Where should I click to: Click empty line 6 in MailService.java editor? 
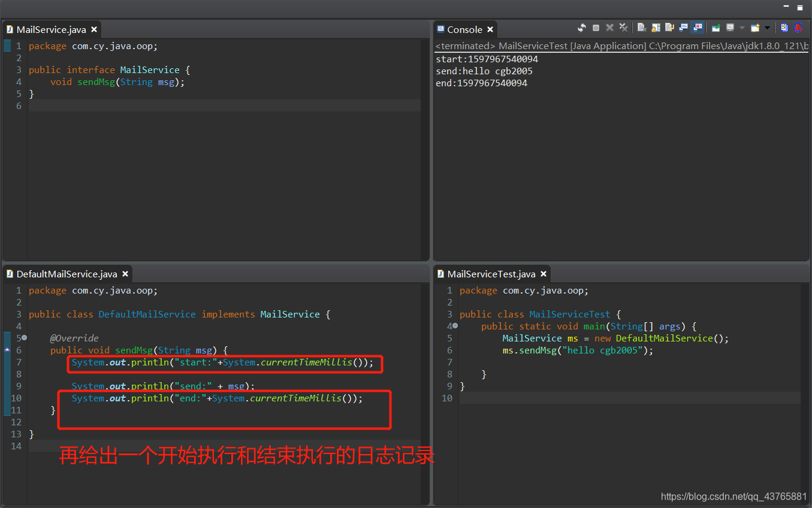225,105
